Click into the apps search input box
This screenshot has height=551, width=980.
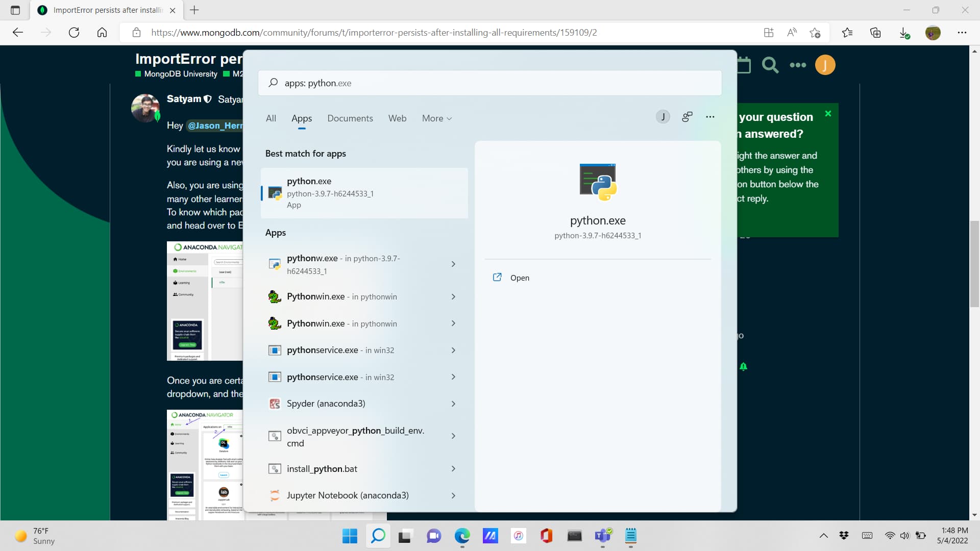coord(490,83)
